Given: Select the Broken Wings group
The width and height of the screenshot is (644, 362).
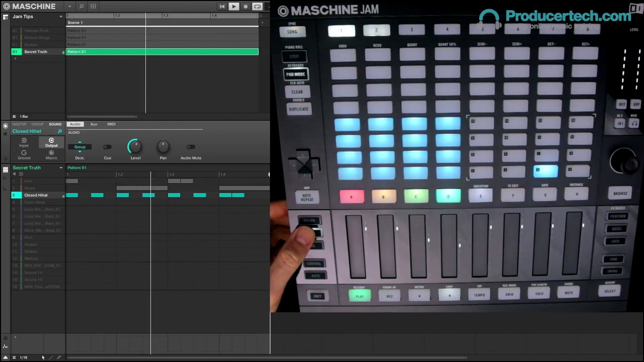Looking at the screenshot, I should click(x=38, y=38).
